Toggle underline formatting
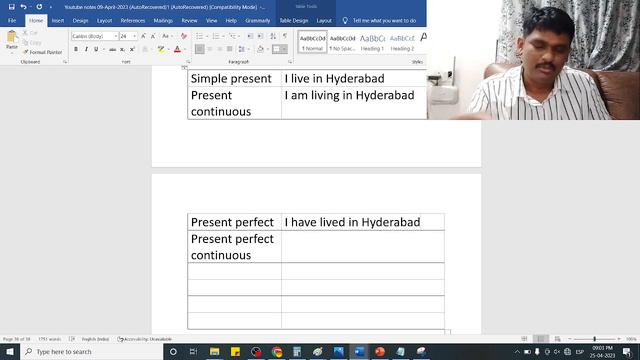 96,49
